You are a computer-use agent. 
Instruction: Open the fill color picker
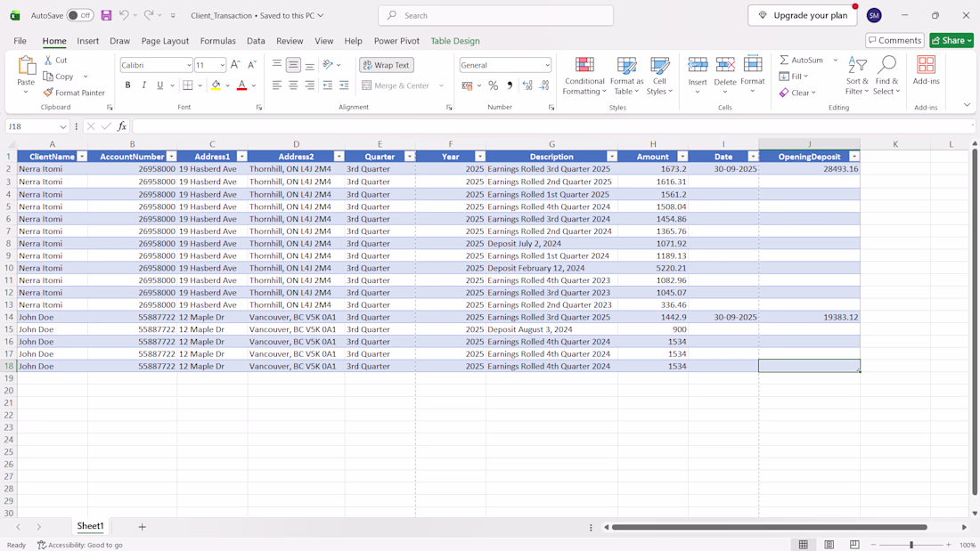click(227, 85)
